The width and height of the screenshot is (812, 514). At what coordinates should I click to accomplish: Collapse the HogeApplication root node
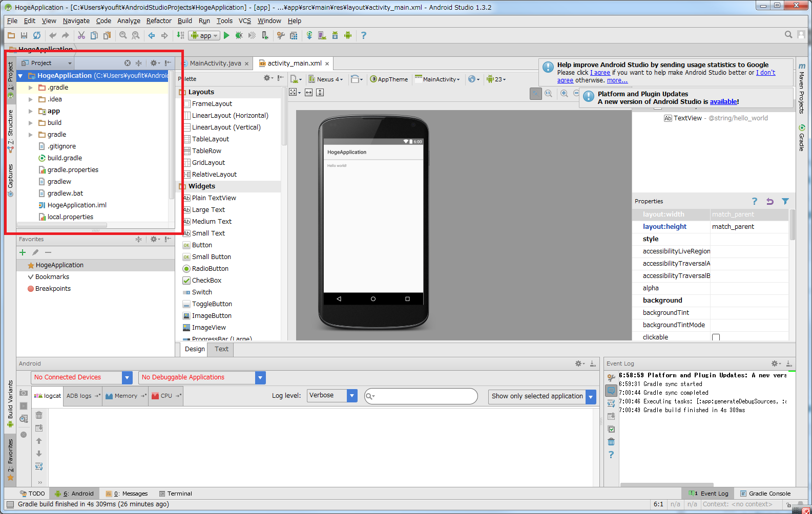point(20,76)
